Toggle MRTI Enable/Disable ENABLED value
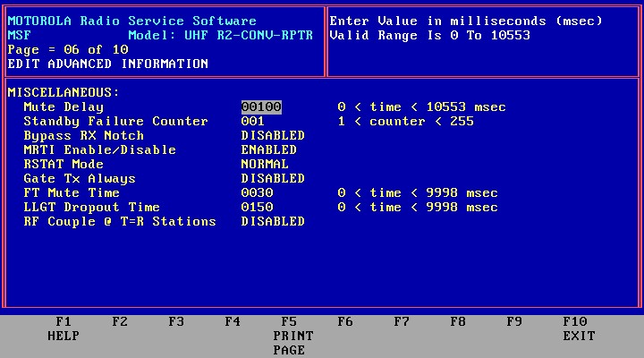Image resolution: width=644 pixels, height=358 pixels. [x=268, y=150]
